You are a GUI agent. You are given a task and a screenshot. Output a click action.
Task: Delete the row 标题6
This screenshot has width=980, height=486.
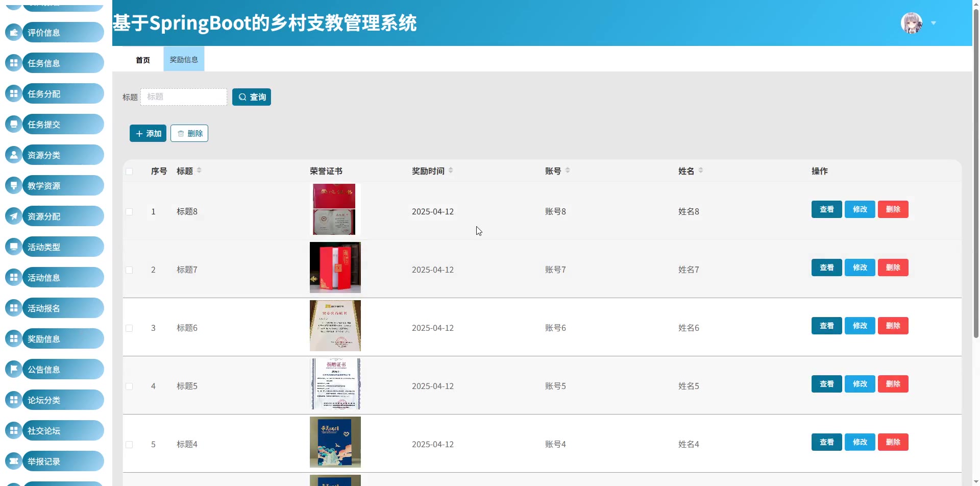[x=893, y=326]
